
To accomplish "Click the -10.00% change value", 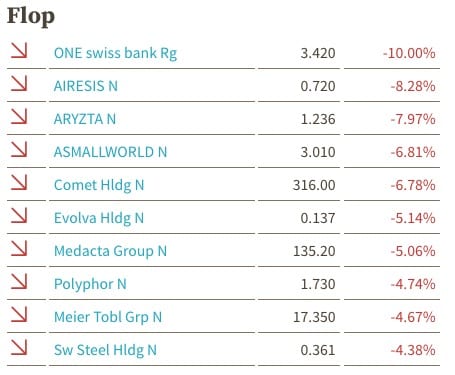I will pyautogui.click(x=409, y=53).
